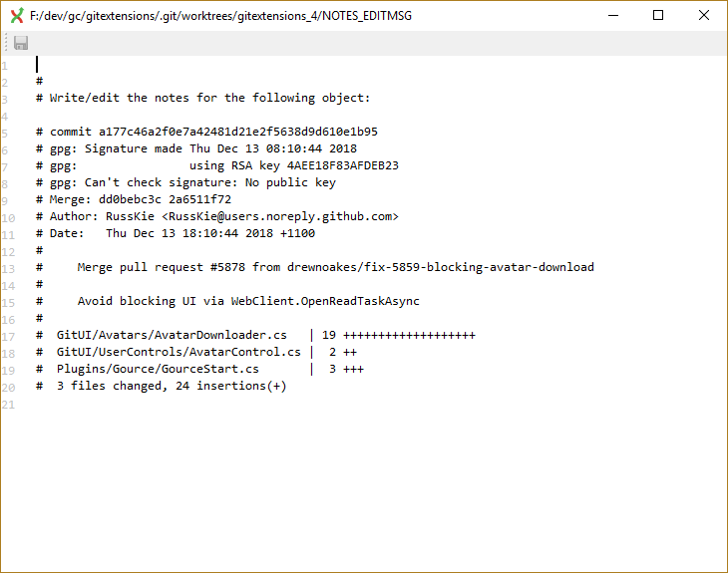Click the 'Can't check signature' gpg line

click(185, 182)
